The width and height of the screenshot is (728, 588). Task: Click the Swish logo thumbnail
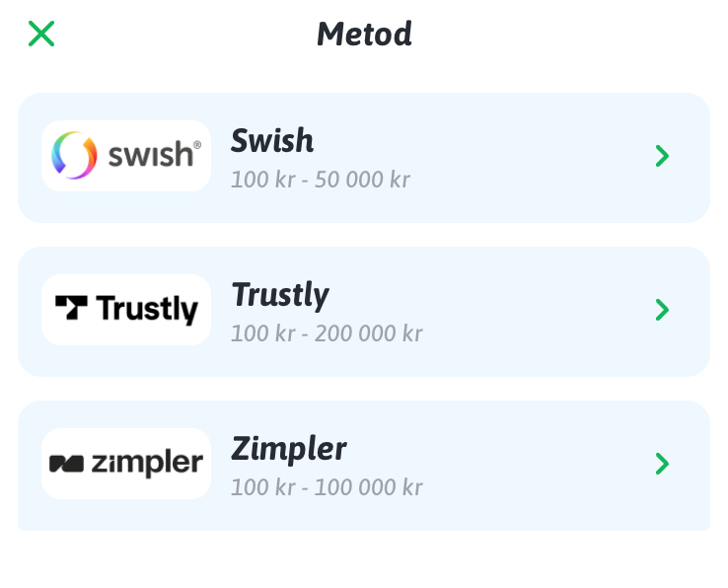(126, 156)
